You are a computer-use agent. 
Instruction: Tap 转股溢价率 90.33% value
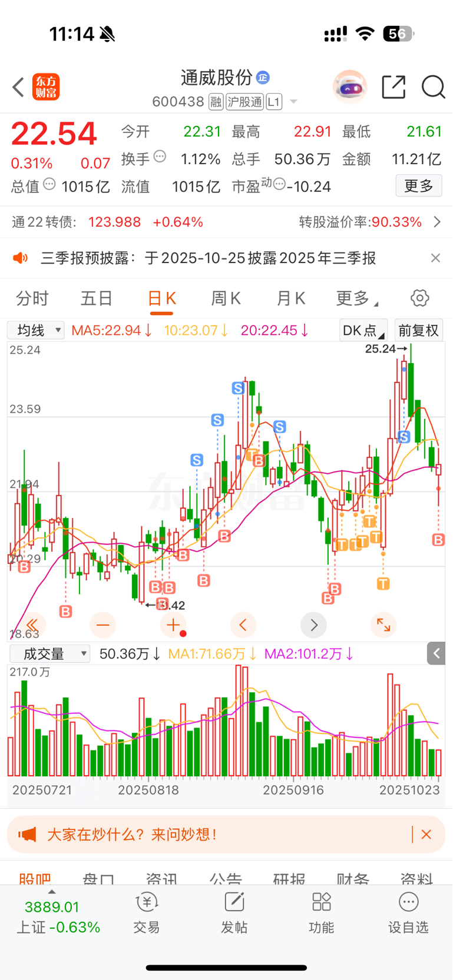click(397, 222)
